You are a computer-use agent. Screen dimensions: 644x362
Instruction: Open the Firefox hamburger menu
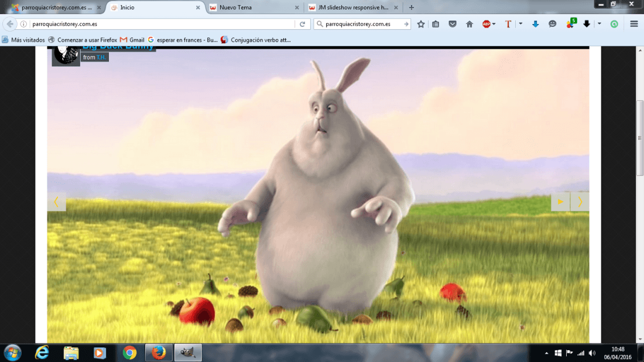pyautogui.click(x=633, y=24)
